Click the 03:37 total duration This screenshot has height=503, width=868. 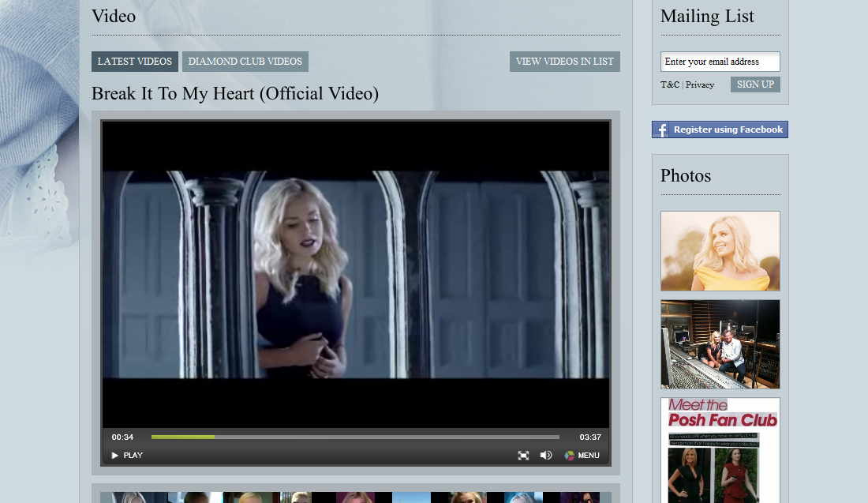[590, 437]
